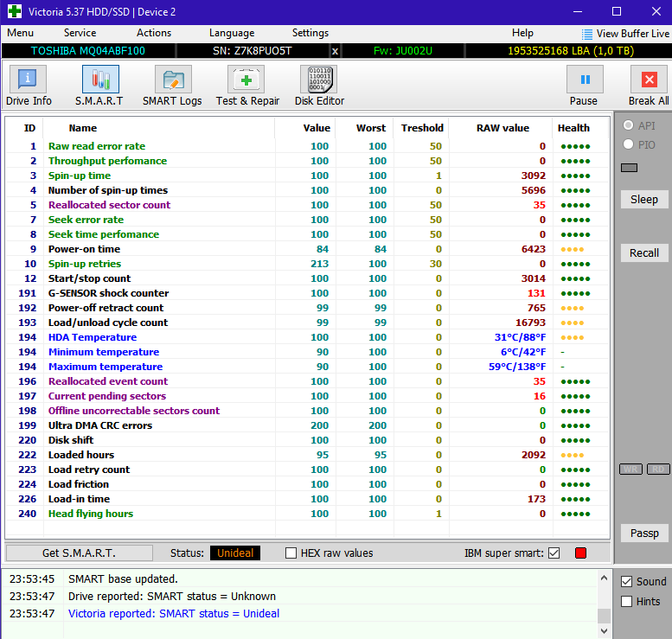The width and height of the screenshot is (672, 639).
Task: Open the Service menu
Action: click(x=80, y=33)
